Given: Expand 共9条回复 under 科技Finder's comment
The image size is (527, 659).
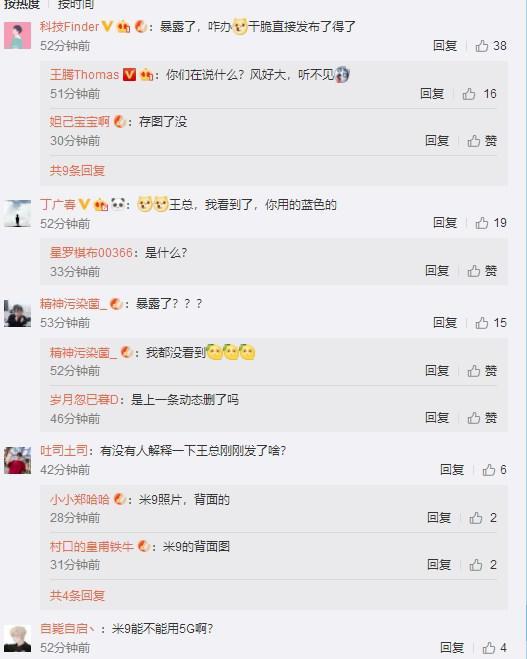Looking at the screenshot, I should coord(77,171).
